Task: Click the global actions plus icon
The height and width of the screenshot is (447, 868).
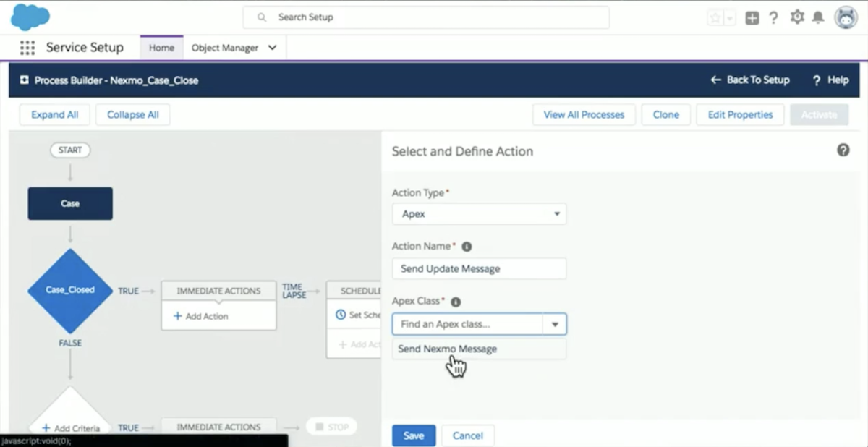Action: tap(752, 18)
